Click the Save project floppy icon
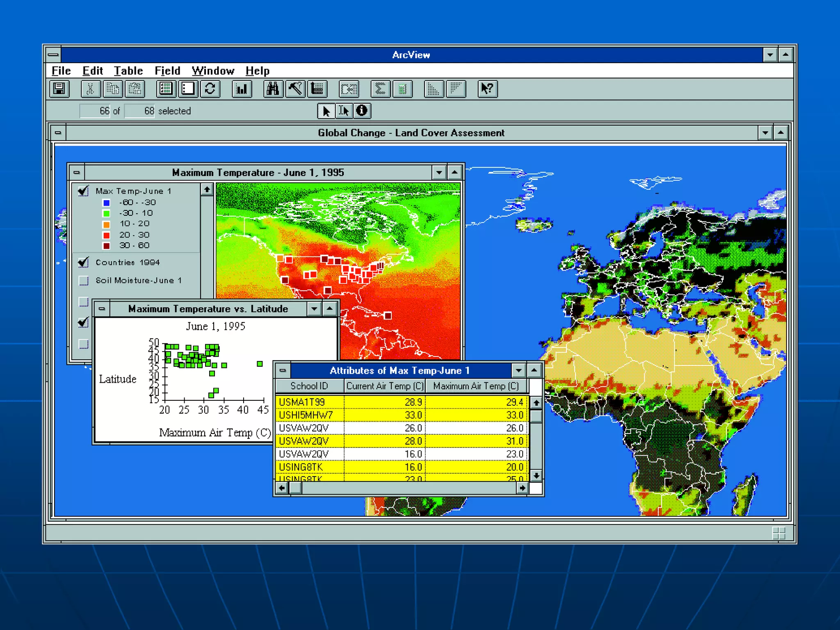 click(59, 89)
